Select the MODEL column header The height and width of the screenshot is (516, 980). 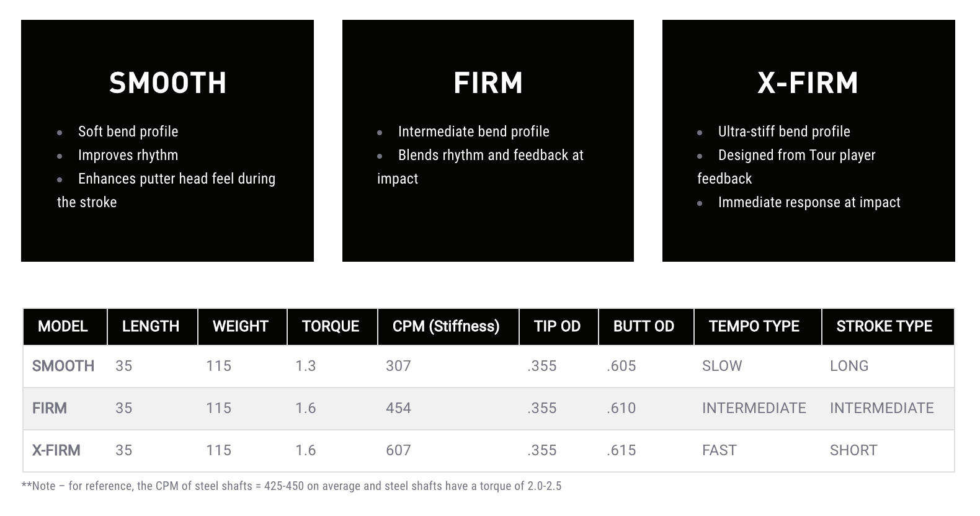click(x=63, y=326)
